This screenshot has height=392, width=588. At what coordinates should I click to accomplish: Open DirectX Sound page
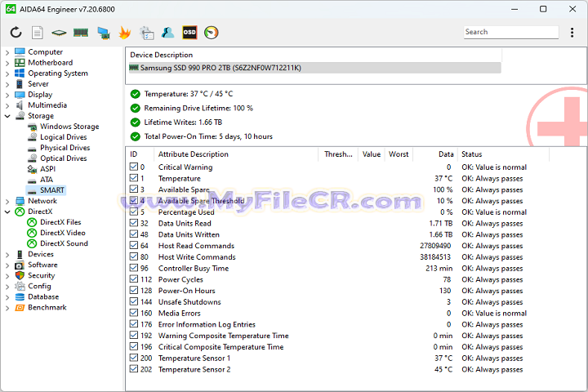64,243
